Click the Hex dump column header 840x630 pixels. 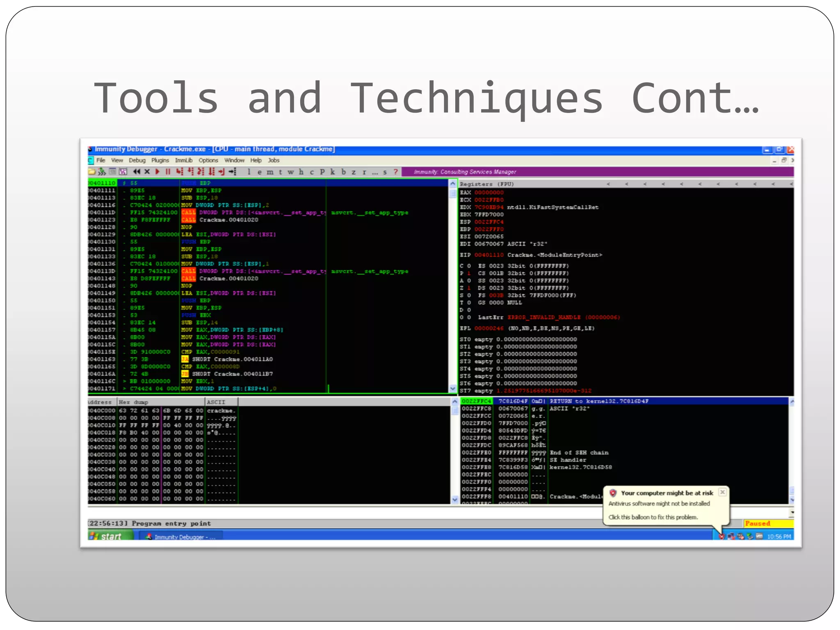click(161, 402)
